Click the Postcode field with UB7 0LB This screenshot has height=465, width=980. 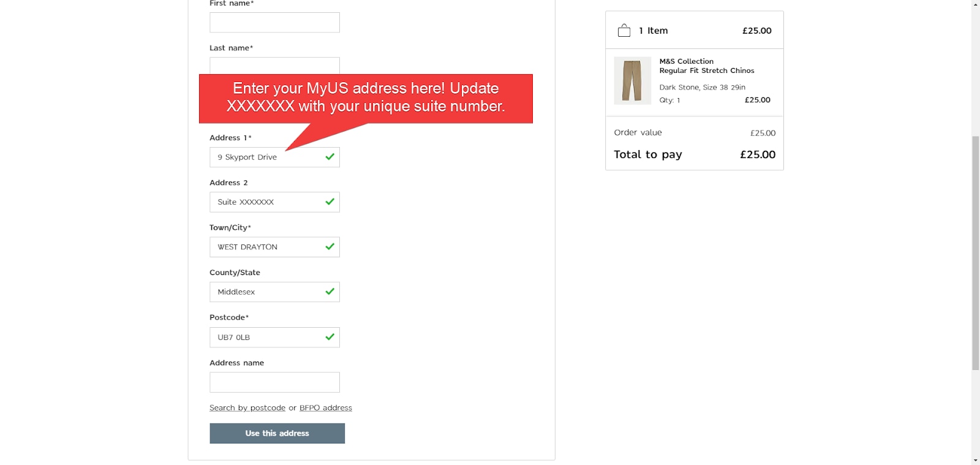click(x=274, y=338)
